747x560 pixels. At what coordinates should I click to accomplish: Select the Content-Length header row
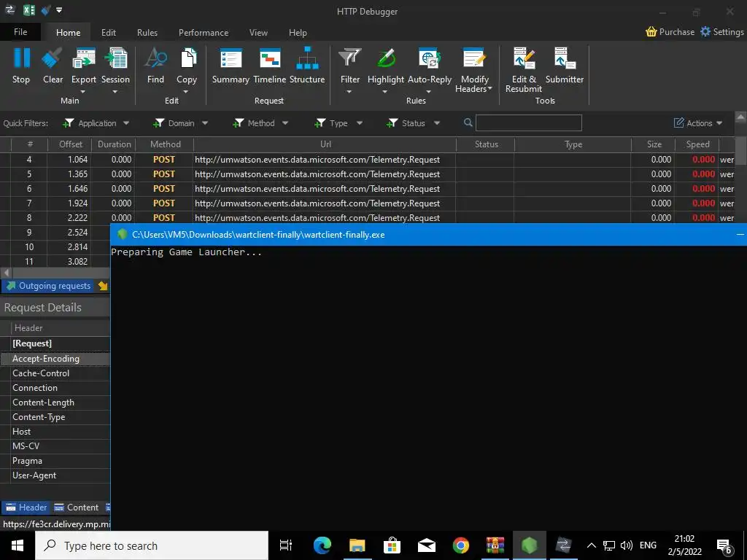(x=55, y=402)
